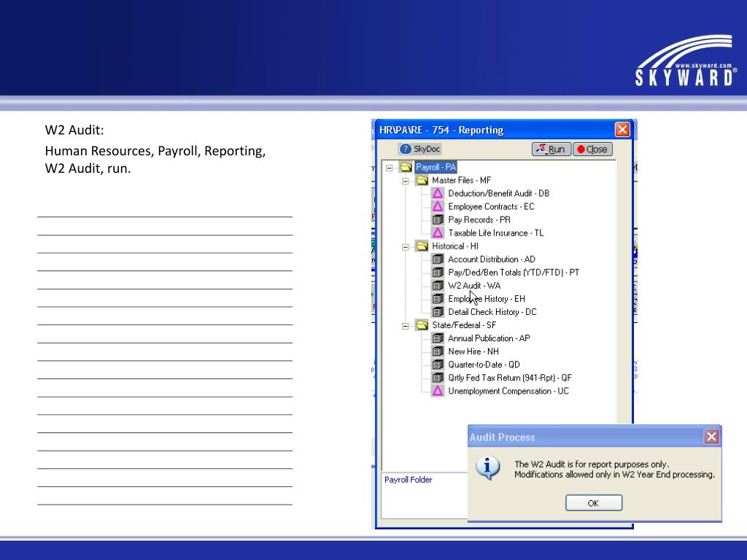747x560 pixels.
Task: Click New Hire report icon
Action: 438,351
